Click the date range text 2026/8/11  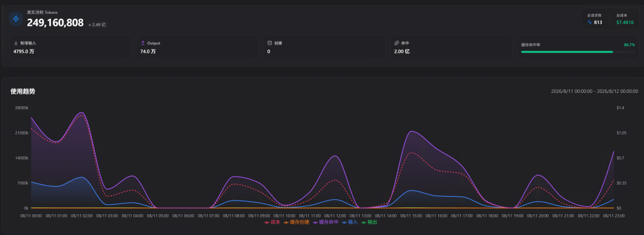[595, 91]
